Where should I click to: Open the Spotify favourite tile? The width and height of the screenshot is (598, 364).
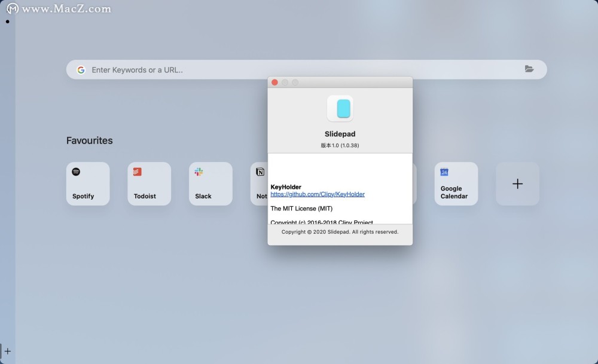coord(88,183)
